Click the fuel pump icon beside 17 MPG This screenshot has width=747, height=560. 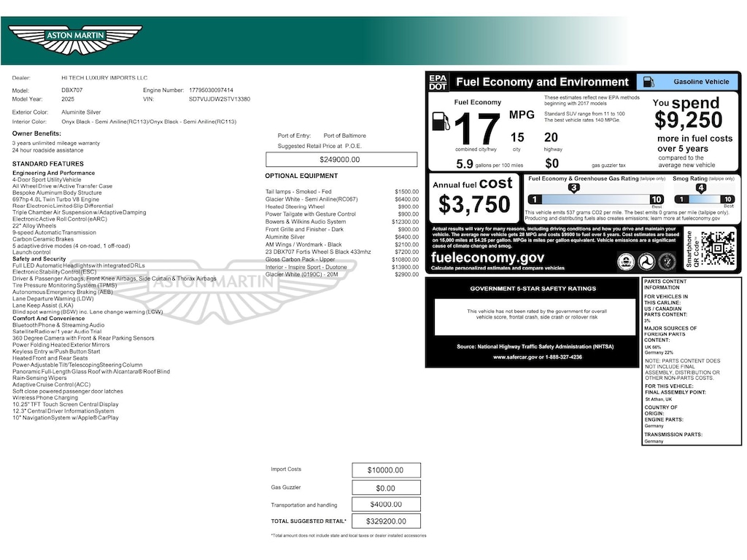click(x=441, y=121)
